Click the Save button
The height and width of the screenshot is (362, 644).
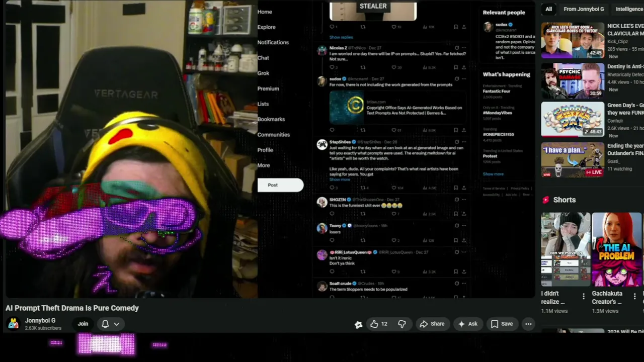point(502,324)
